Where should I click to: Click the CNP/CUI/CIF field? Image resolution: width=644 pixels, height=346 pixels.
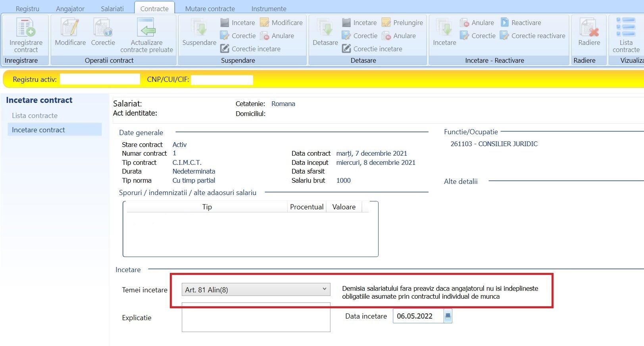click(222, 79)
